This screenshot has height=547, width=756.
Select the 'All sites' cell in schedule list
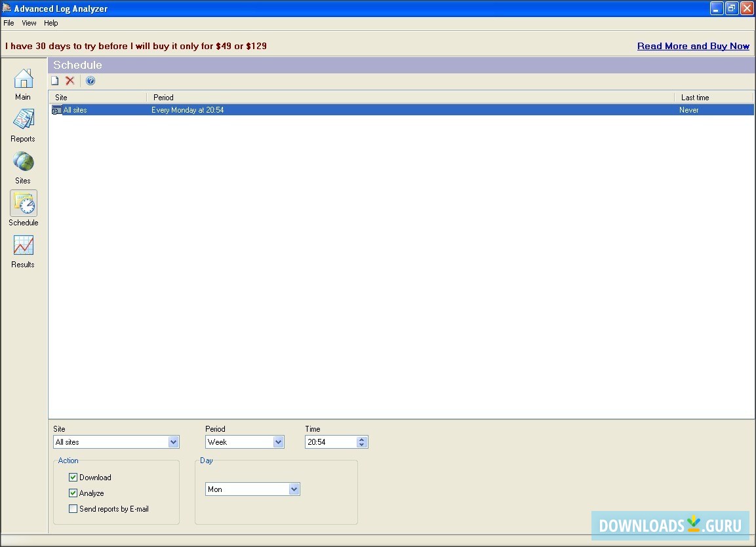click(x=75, y=110)
